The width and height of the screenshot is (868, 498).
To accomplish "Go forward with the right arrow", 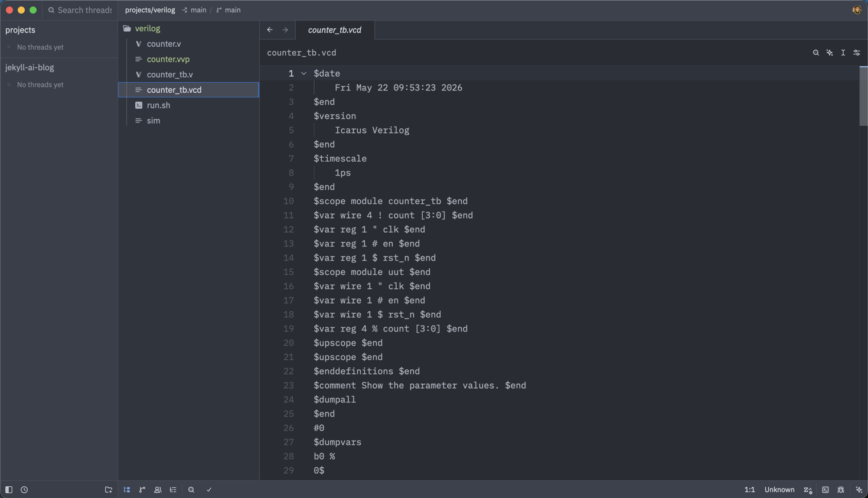I will (285, 30).
